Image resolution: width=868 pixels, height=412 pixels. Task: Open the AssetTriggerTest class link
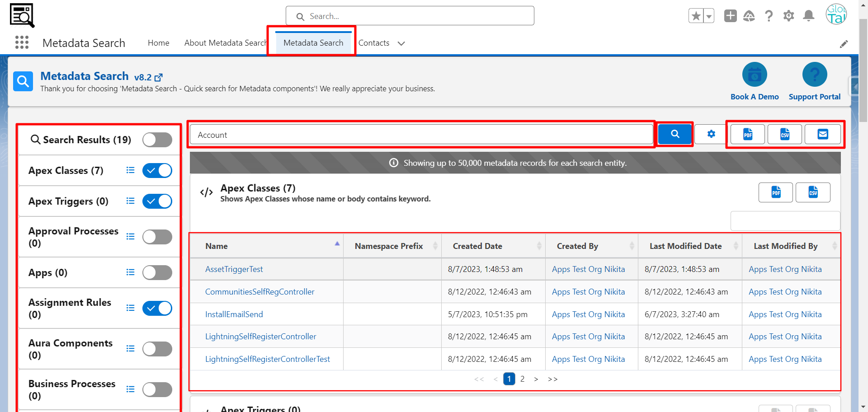[x=234, y=269]
